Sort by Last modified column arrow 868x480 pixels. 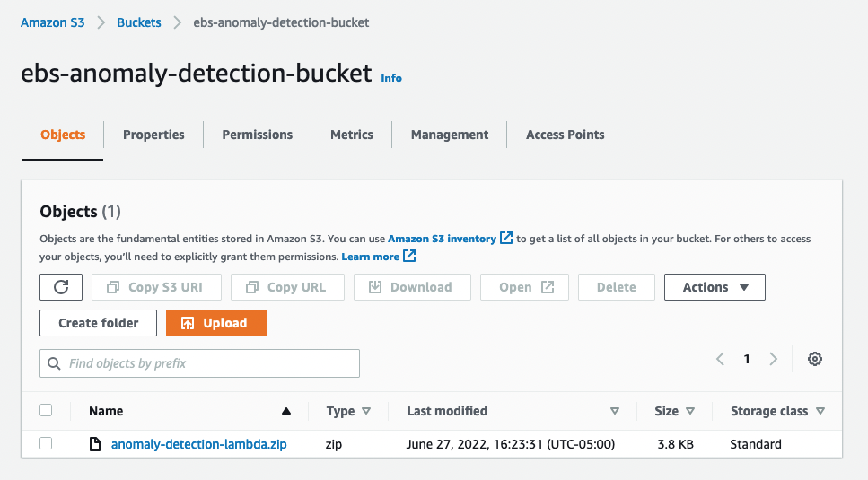(x=615, y=411)
